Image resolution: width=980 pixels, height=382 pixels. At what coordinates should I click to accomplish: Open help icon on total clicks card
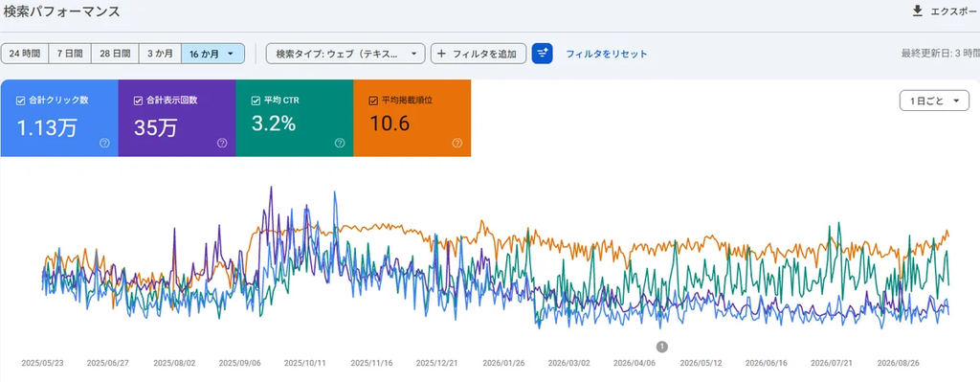(104, 144)
